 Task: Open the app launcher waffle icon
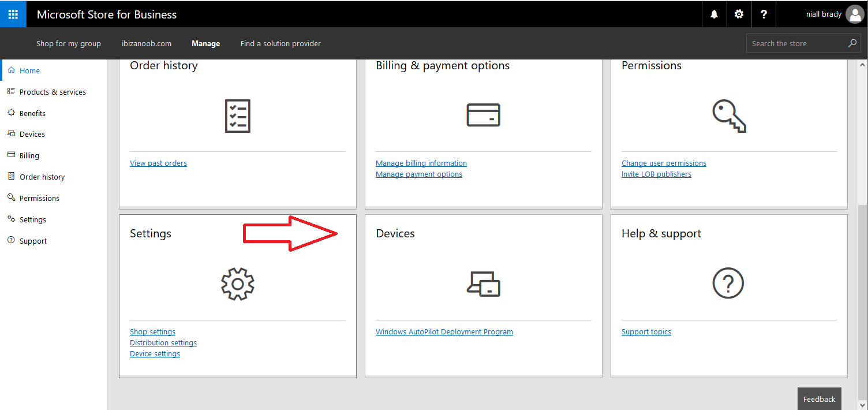pos(13,14)
